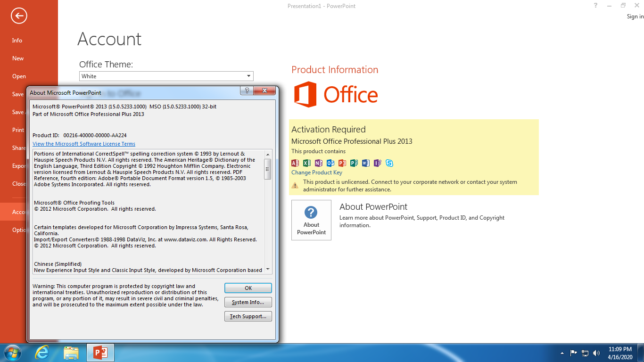Click the Change Product Key link

317,173
